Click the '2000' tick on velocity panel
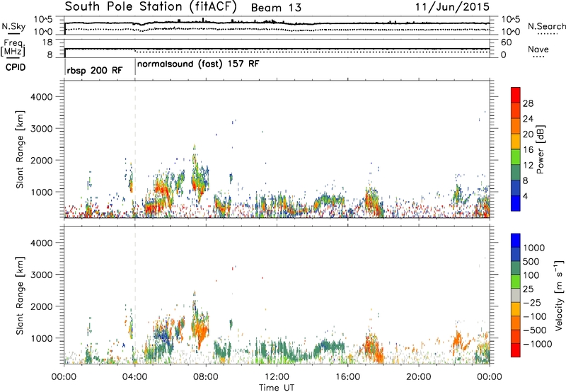 [x=42, y=306]
